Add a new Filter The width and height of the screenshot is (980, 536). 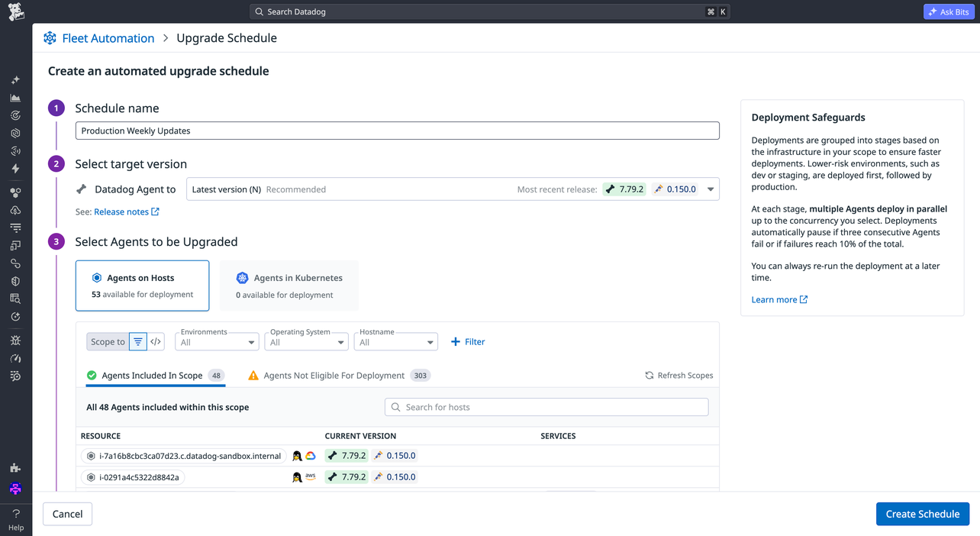pos(468,342)
